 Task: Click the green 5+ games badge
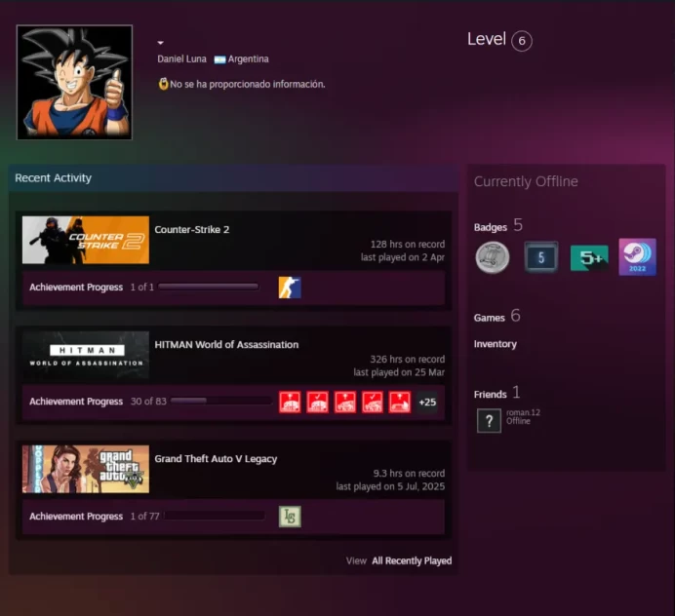coord(589,257)
